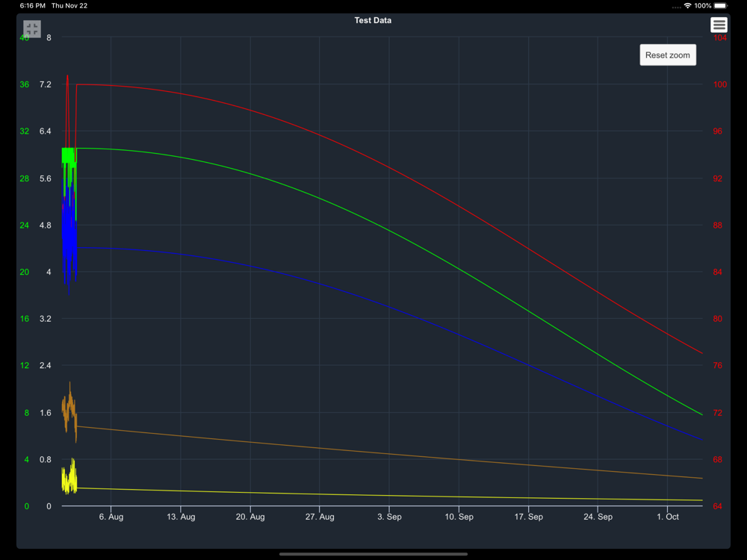Click the 6. Aug axis label
This screenshot has width=747, height=560.
(x=111, y=517)
